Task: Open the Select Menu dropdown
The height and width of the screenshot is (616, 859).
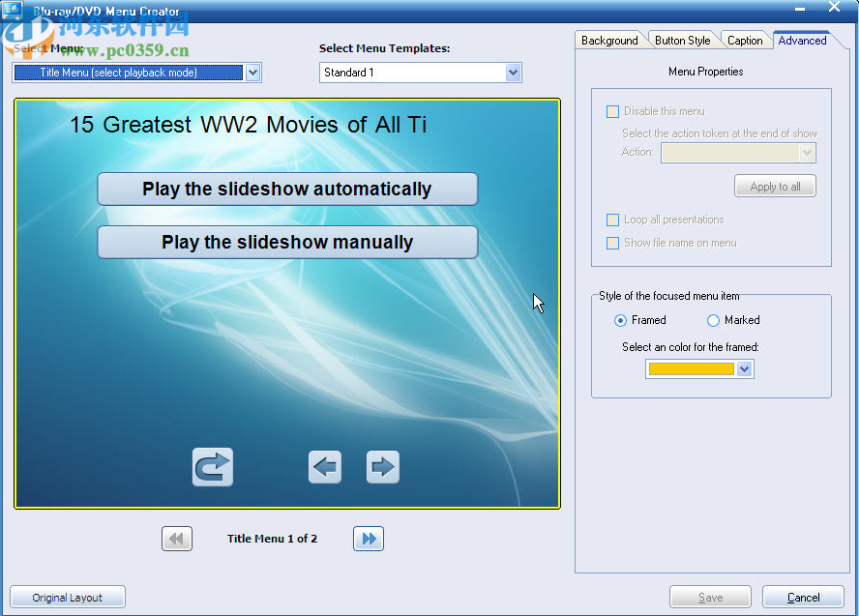Action: (x=252, y=73)
